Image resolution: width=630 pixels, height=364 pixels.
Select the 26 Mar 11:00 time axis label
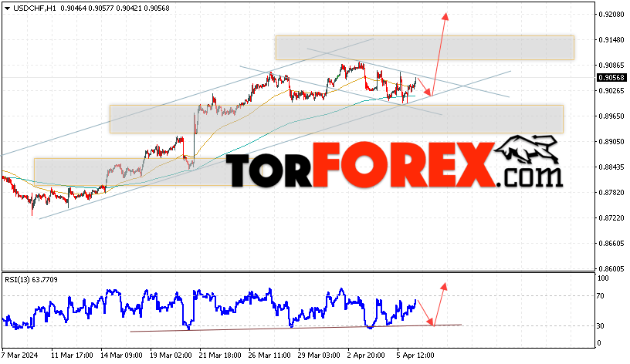269,356
